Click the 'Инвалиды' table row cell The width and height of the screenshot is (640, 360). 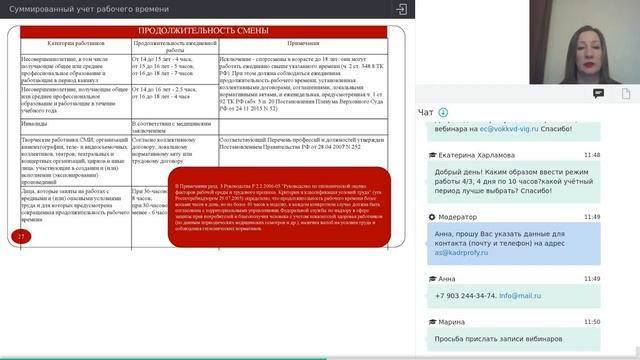click(x=76, y=127)
